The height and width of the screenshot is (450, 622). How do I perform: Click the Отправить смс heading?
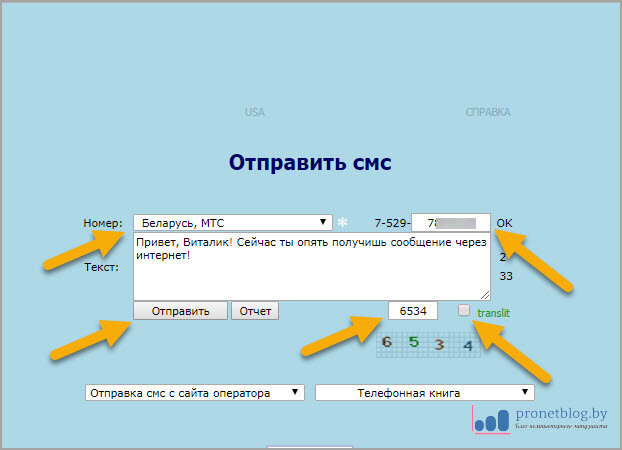pyautogui.click(x=310, y=163)
